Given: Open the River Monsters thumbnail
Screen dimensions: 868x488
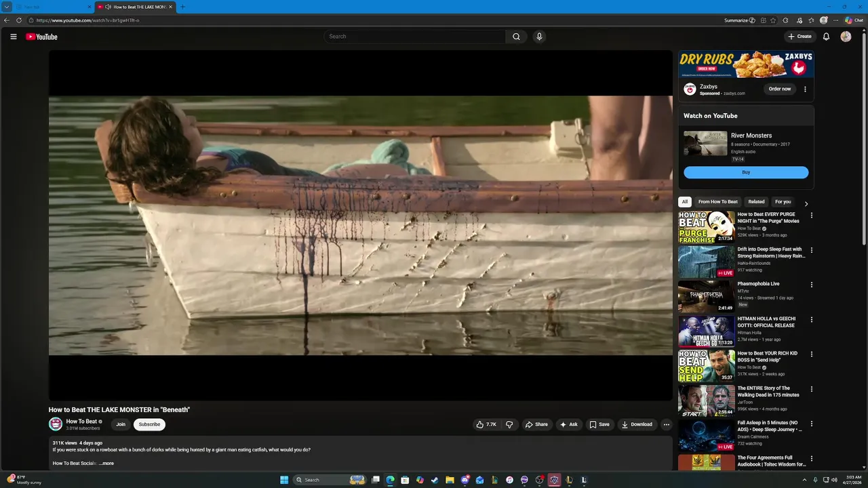Looking at the screenshot, I should pyautogui.click(x=705, y=143).
